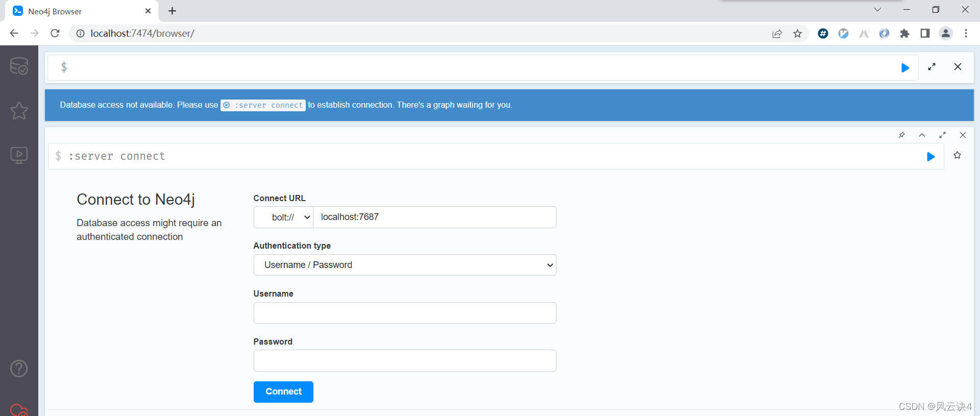Open a new browser tab
Viewport: 980px width, 416px height.
coord(172,11)
